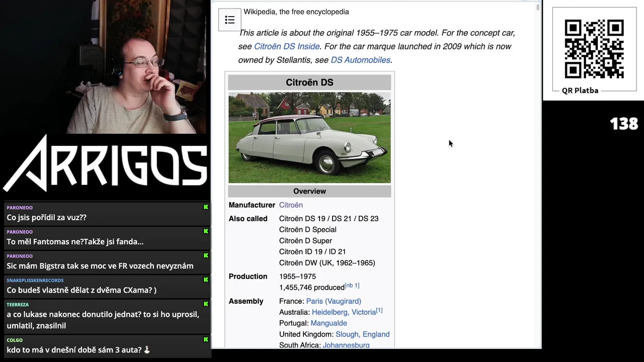Click green badge on COLGO message
The width and height of the screenshot is (644, 362).
coord(206,339)
